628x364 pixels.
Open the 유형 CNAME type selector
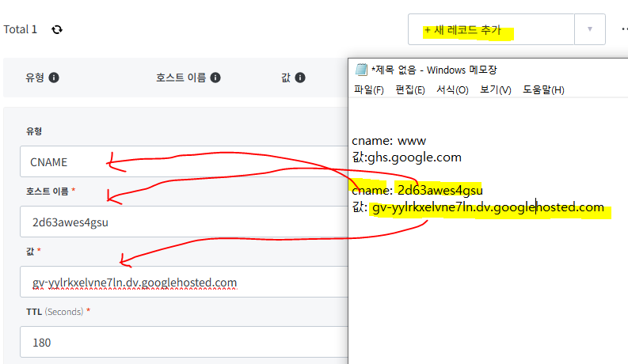(x=185, y=161)
